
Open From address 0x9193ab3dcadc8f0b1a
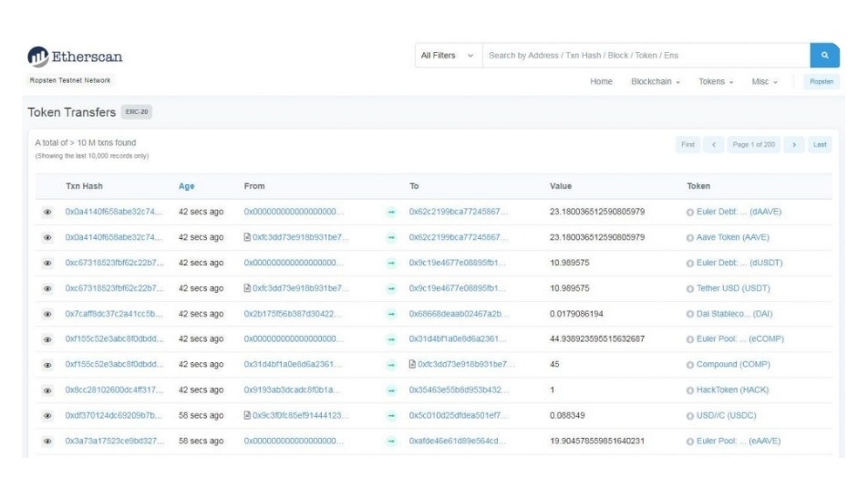292,390
